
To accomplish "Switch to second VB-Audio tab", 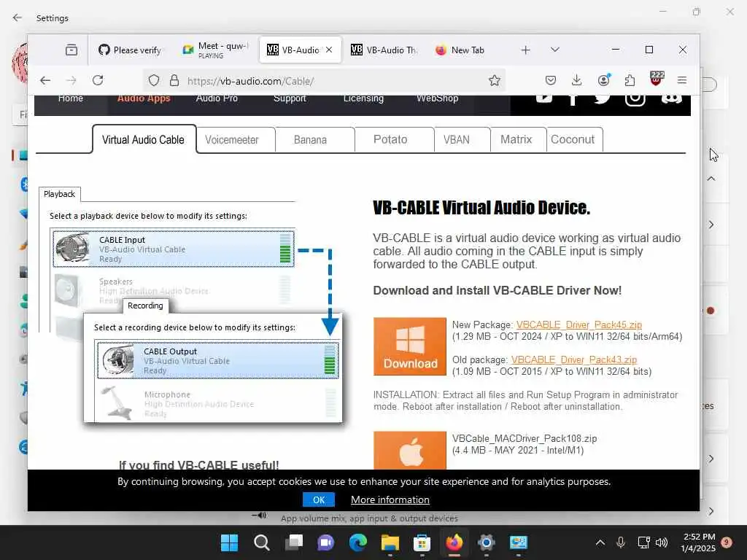I will (384, 50).
